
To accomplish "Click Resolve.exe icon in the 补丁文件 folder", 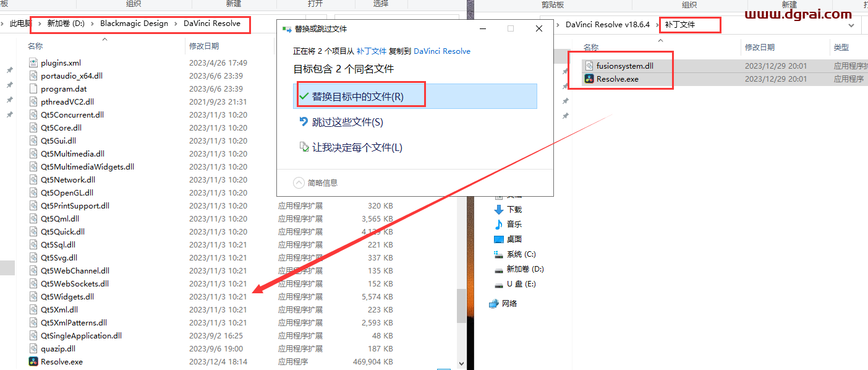I will (590, 79).
